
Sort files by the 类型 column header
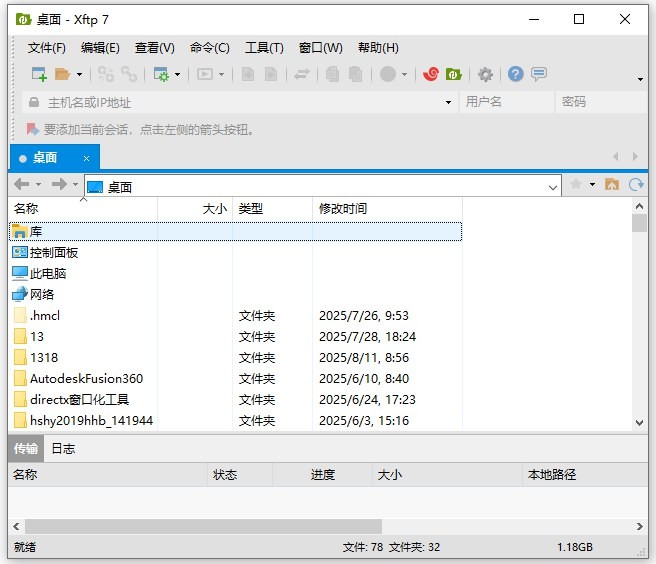pyautogui.click(x=273, y=208)
